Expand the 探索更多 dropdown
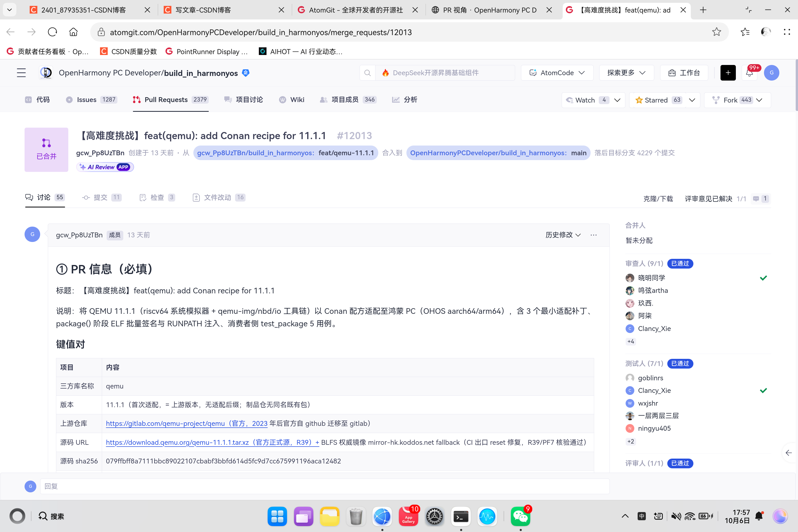 pyautogui.click(x=626, y=73)
